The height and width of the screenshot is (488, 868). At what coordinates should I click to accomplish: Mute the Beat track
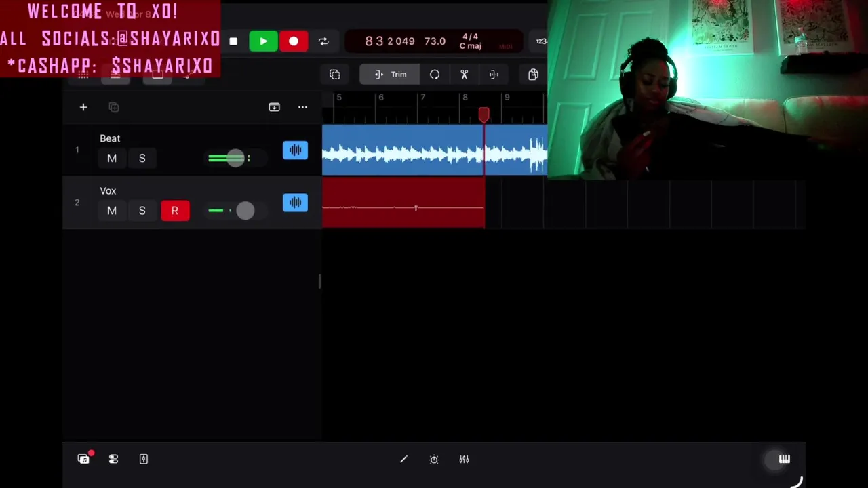point(112,158)
